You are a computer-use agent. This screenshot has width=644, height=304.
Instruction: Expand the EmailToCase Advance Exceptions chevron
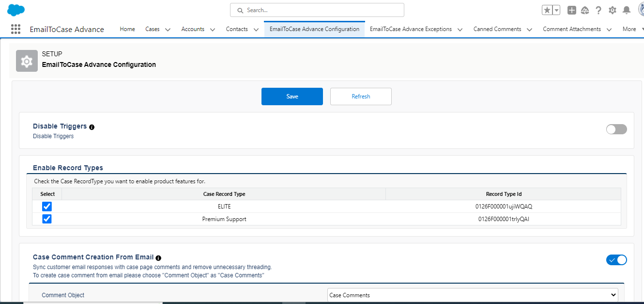pos(460,30)
